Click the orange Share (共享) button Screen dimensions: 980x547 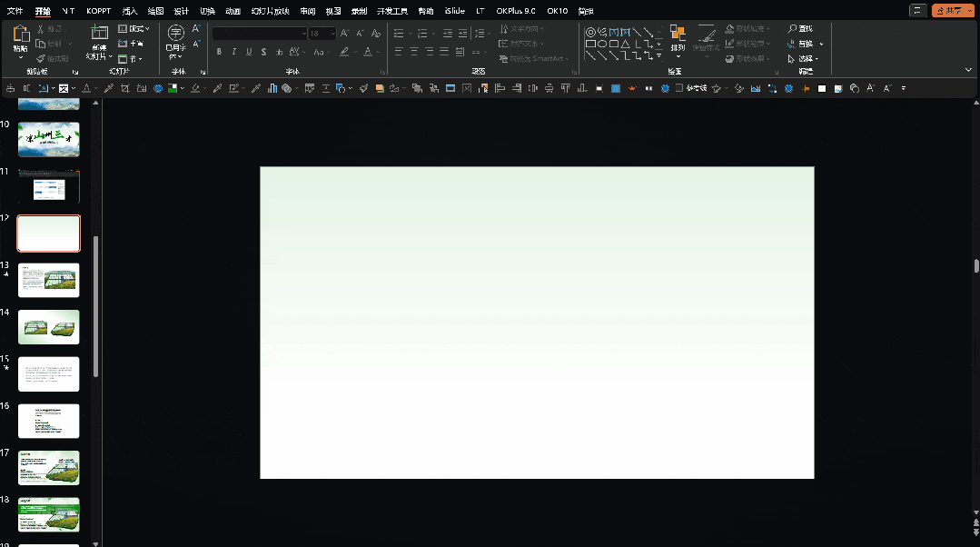coord(953,11)
